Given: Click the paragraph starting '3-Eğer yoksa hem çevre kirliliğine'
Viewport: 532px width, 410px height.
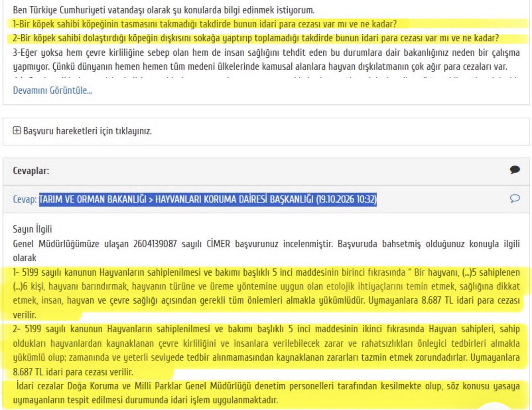Looking at the screenshot, I should point(266,59).
